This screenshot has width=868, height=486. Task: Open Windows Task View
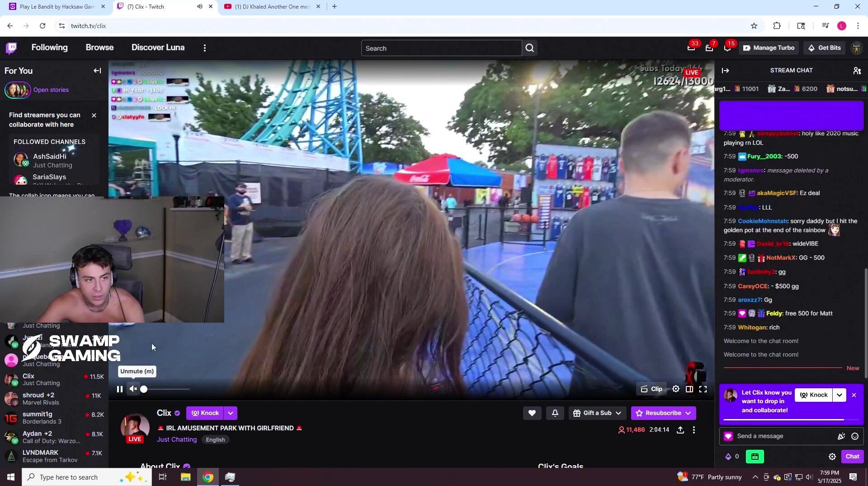click(163, 477)
